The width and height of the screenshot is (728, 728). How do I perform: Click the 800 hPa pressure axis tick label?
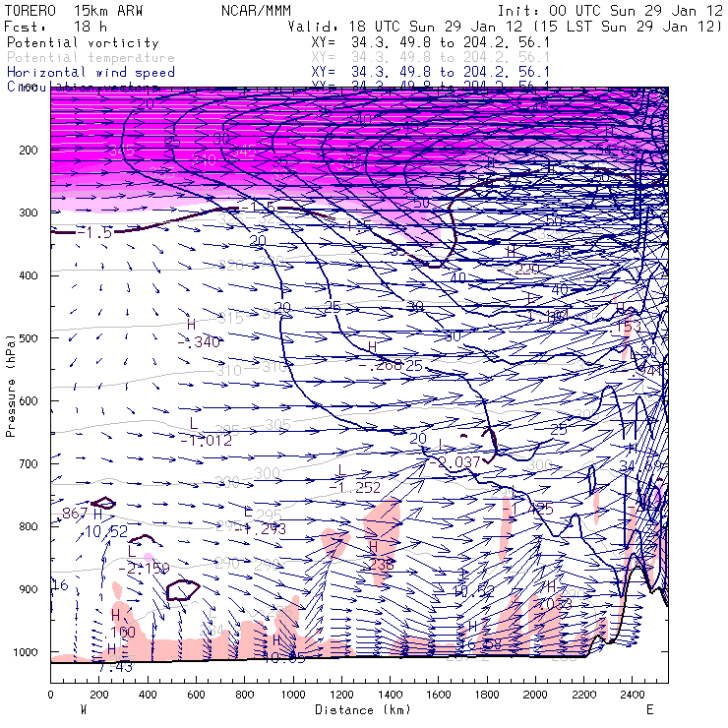tap(28, 526)
